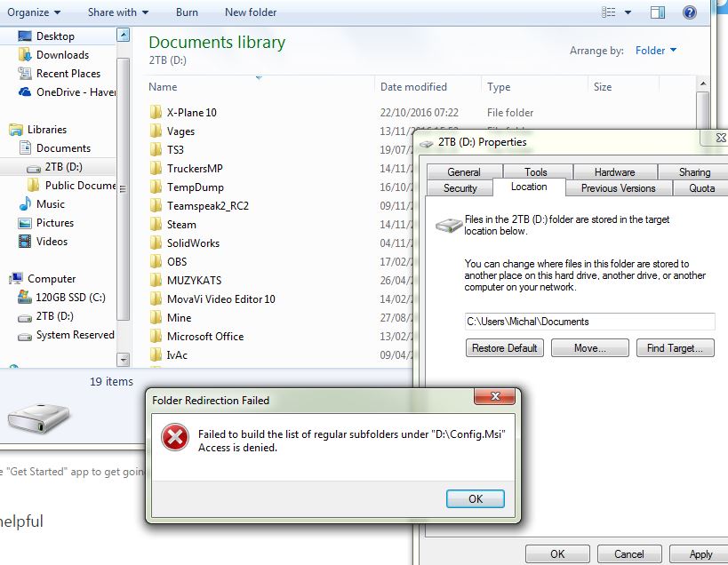
Task: Select the SolidWorks folder icon
Action: pyautogui.click(x=156, y=243)
